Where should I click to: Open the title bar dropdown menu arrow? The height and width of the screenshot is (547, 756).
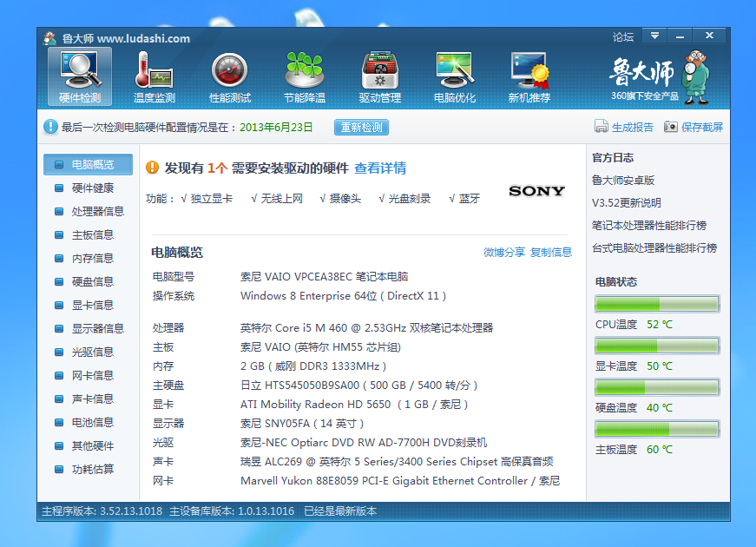pyautogui.click(x=654, y=36)
